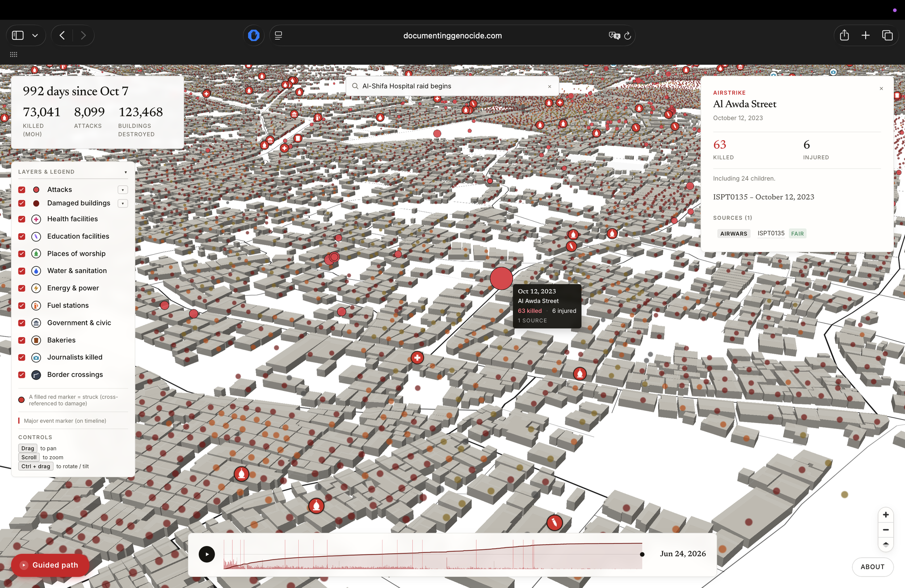
Task: Click the 1 SOURCE text in tooltip
Action: [533, 321]
